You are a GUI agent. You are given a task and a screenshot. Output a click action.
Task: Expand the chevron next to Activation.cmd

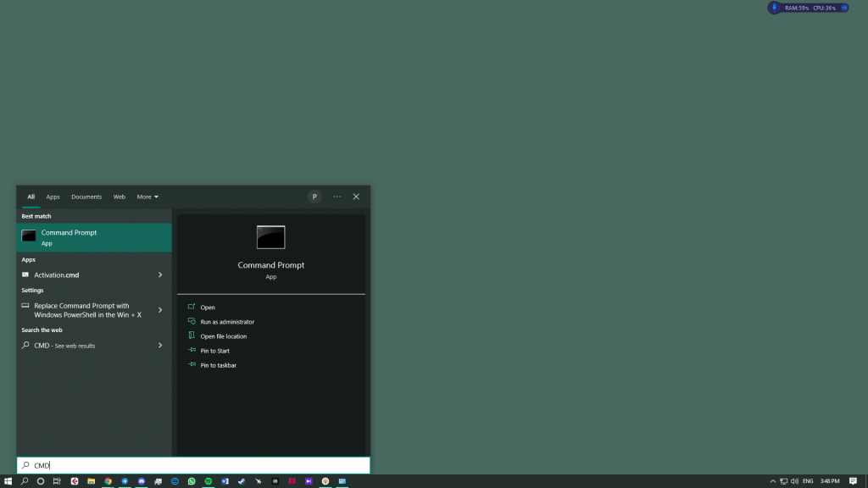[160, 274]
